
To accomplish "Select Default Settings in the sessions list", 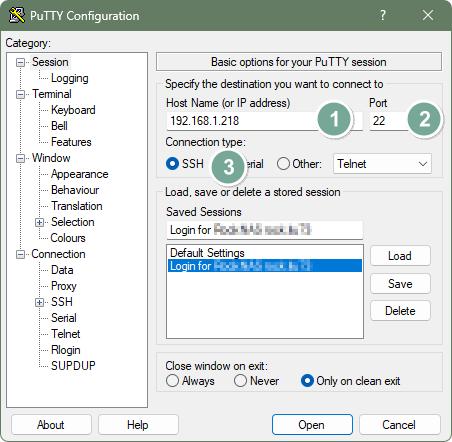I will click(265, 253).
